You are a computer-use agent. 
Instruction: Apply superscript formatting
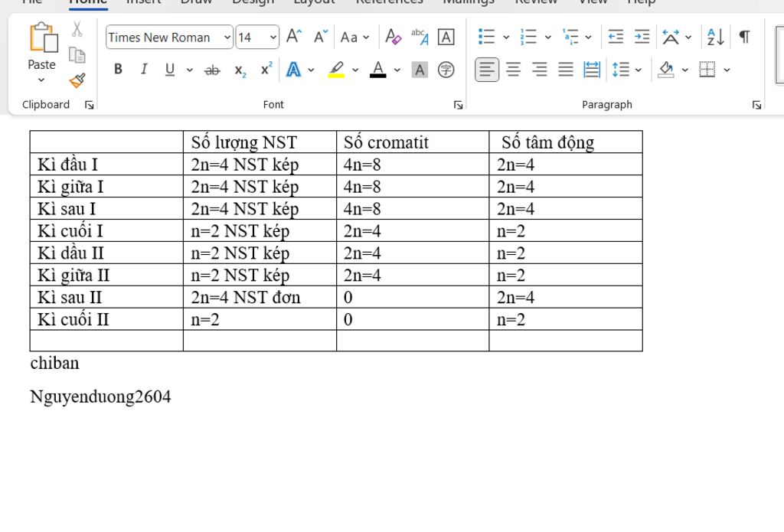tap(266, 69)
